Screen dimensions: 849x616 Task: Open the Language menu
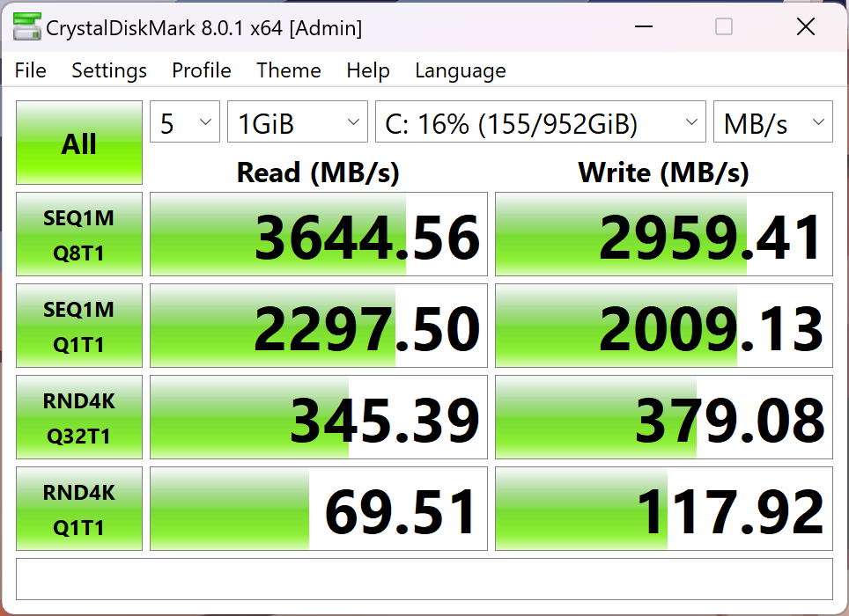click(461, 70)
